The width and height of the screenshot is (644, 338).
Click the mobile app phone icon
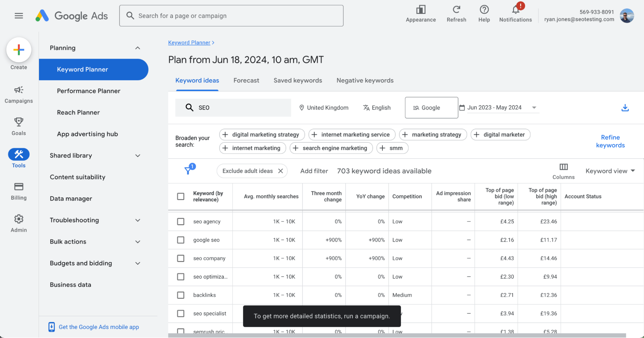click(52, 327)
